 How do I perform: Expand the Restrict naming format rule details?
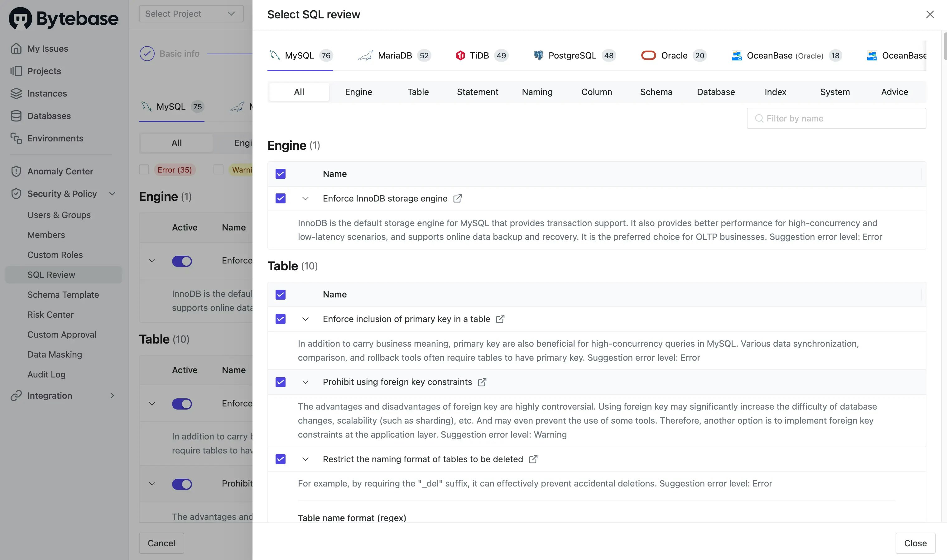point(305,459)
